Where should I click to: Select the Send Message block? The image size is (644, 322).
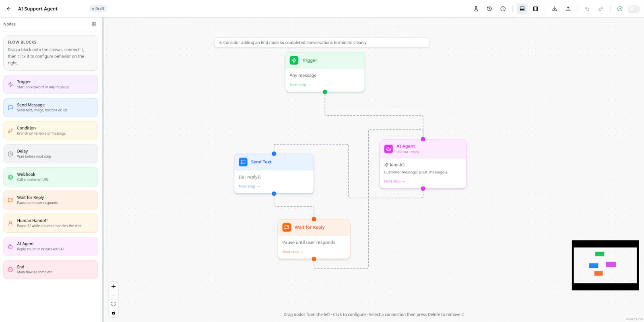(51, 108)
